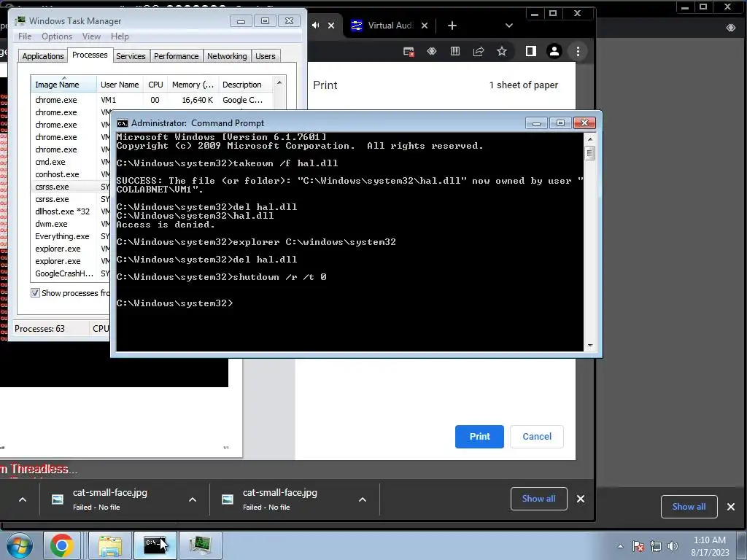747x560 pixels.
Task: Click the muted audio icon on browser tab
Action: tap(315, 26)
